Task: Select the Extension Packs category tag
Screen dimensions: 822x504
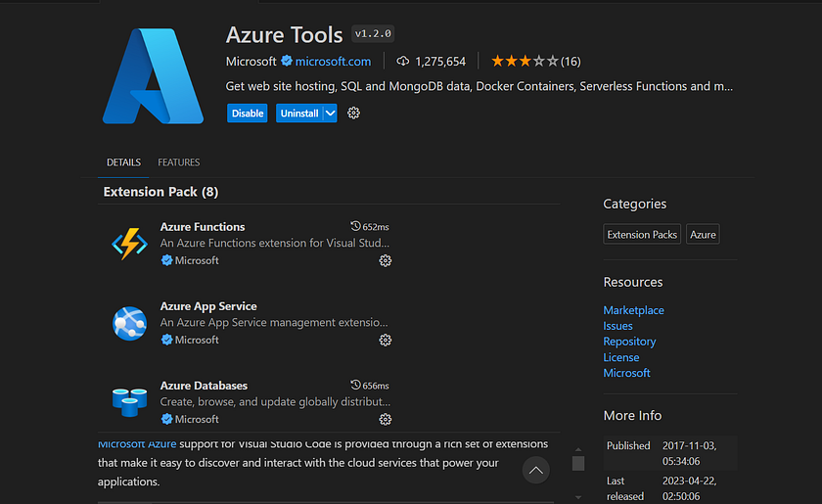Action: [x=642, y=235]
